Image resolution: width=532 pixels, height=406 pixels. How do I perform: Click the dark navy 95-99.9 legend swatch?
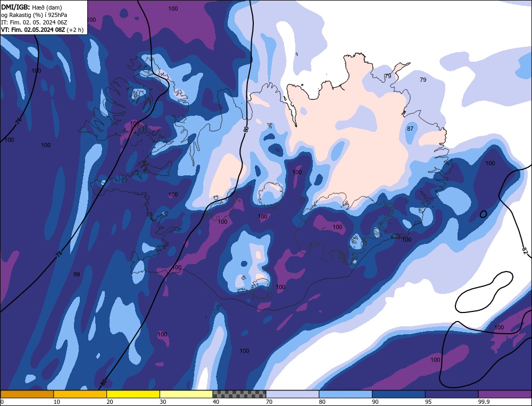click(452, 394)
